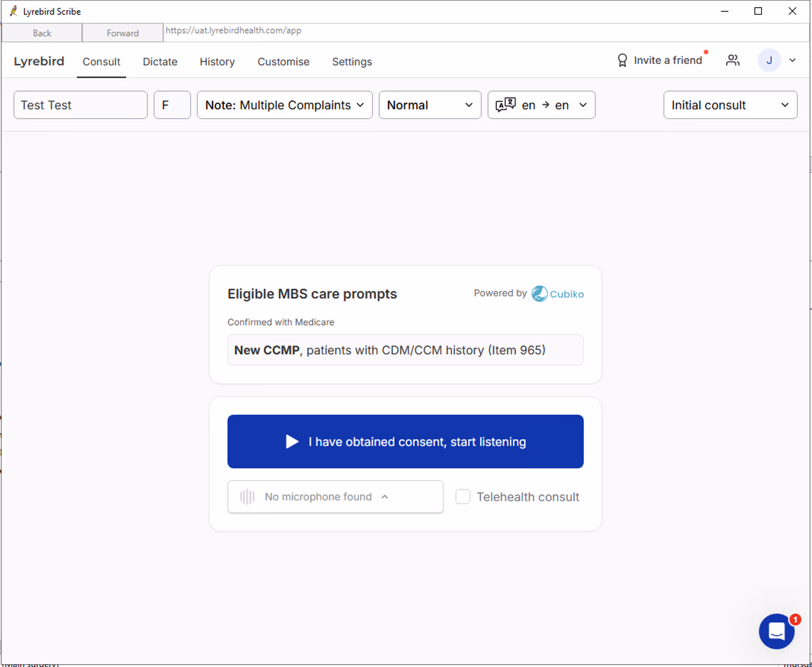This screenshot has width=812, height=667.
Task: Click the Lyrebird brand logo text
Action: 39,61
